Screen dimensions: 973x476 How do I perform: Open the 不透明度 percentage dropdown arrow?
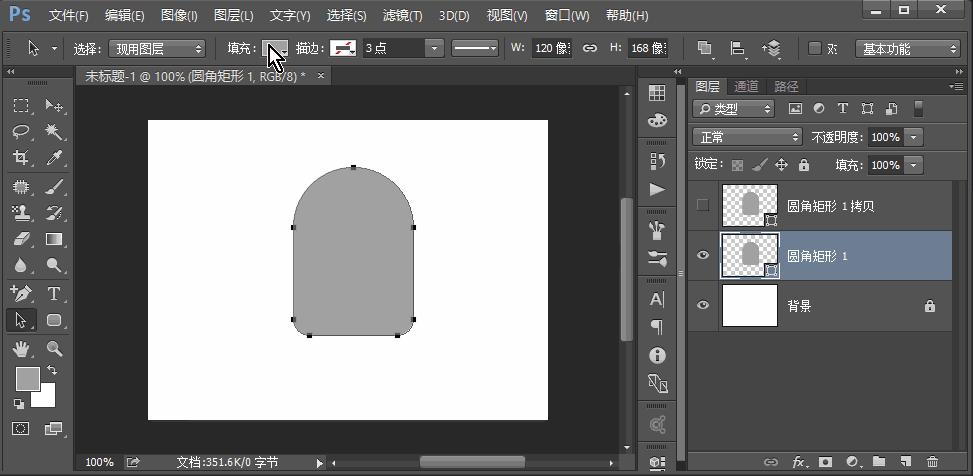(914, 137)
